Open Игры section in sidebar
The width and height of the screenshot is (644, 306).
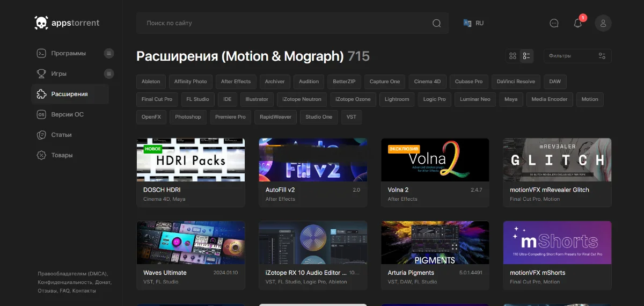coord(59,74)
